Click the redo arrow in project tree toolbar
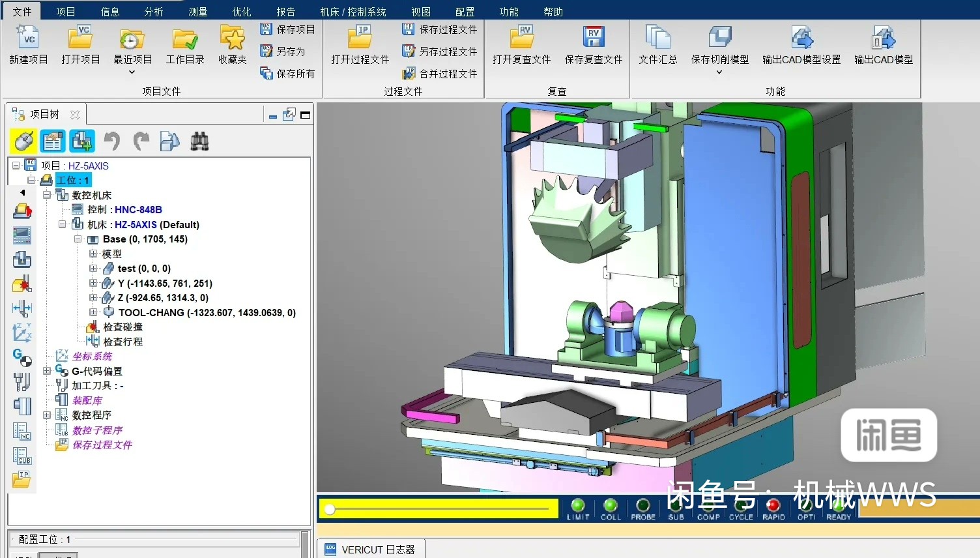Screen dimensions: 980x558 point(141,141)
